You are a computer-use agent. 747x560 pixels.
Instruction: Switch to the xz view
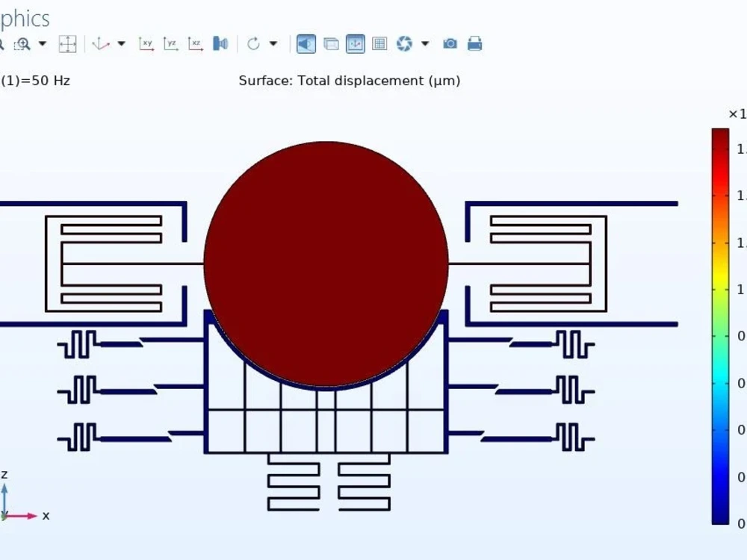pyautogui.click(x=196, y=44)
